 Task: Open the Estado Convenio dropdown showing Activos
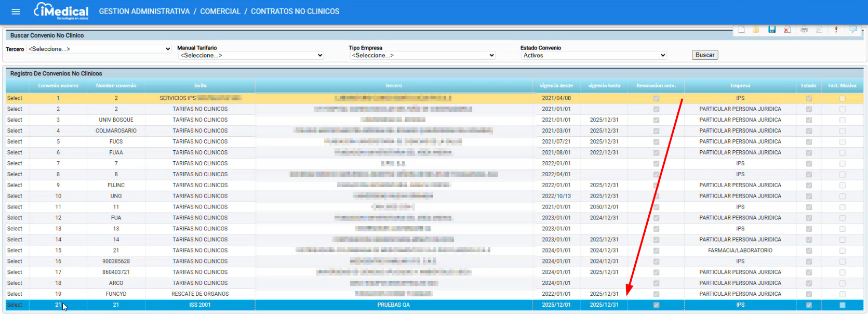point(594,55)
